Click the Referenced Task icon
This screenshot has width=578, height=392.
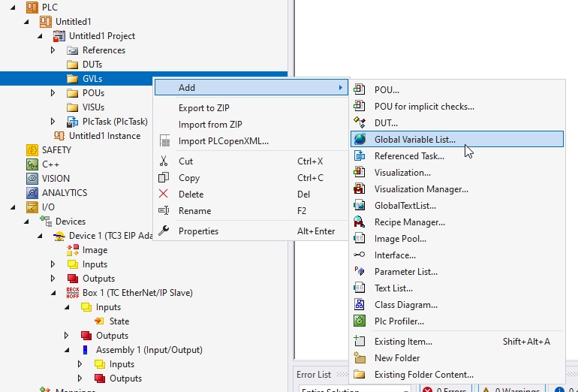click(x=360, y=155)
